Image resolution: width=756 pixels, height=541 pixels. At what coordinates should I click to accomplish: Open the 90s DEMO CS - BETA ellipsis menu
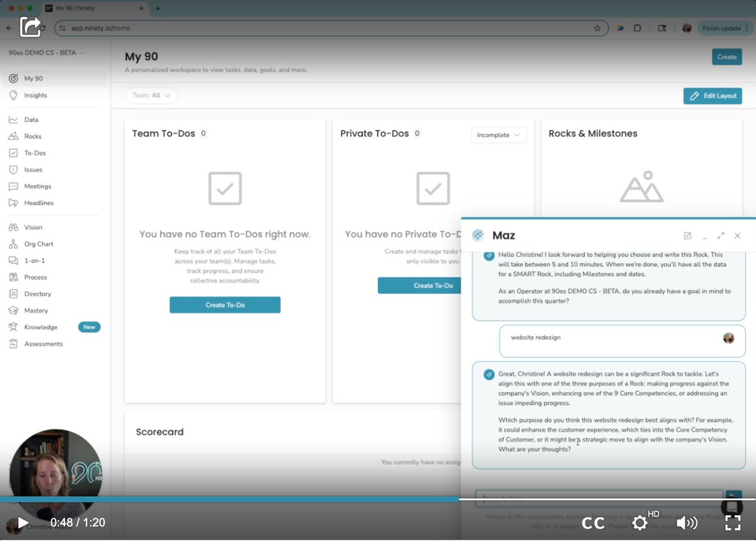click(x=83, y=52)
